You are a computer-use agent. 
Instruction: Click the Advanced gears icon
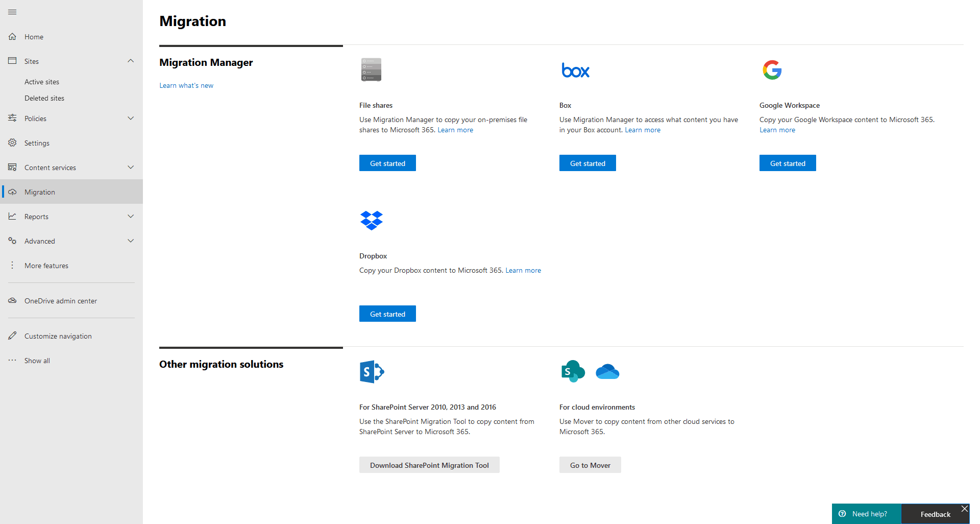click(12, 241)
